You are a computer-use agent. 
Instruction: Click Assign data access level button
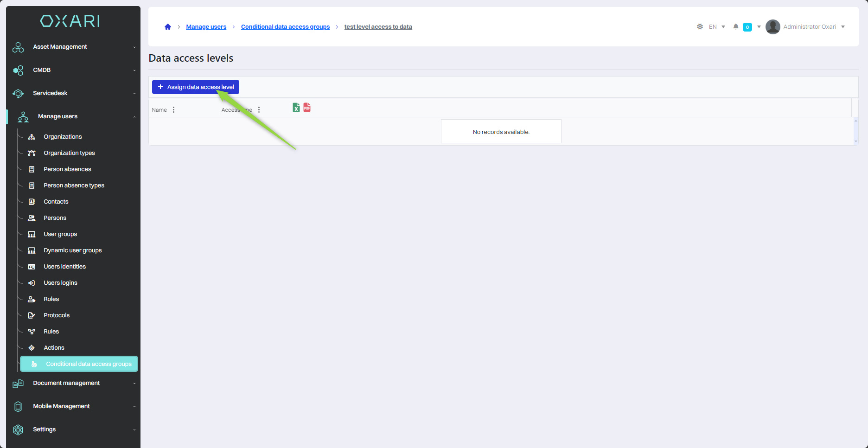tap(196, 87)
